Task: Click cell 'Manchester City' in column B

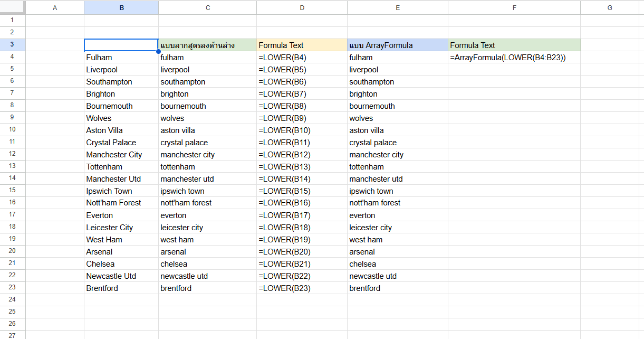Action: (x=121, y=154)
